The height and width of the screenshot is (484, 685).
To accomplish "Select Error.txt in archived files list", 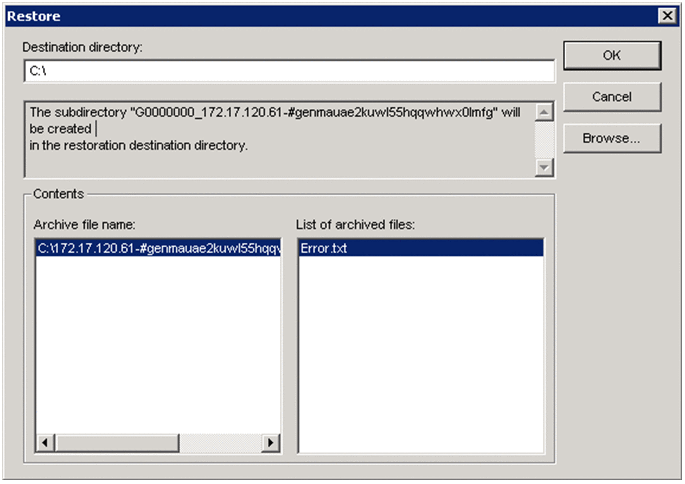I will point(421,248).
